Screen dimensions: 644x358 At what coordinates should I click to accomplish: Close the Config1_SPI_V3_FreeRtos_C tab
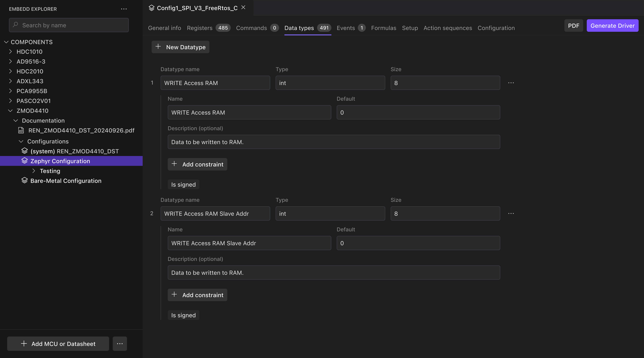point(243,7)
